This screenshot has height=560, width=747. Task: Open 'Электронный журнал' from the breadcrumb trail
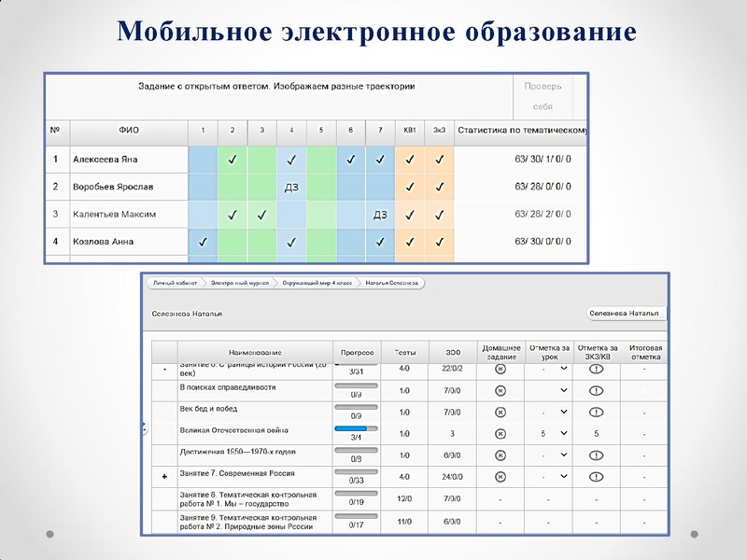pyautogui.click(x=232, y=283)
